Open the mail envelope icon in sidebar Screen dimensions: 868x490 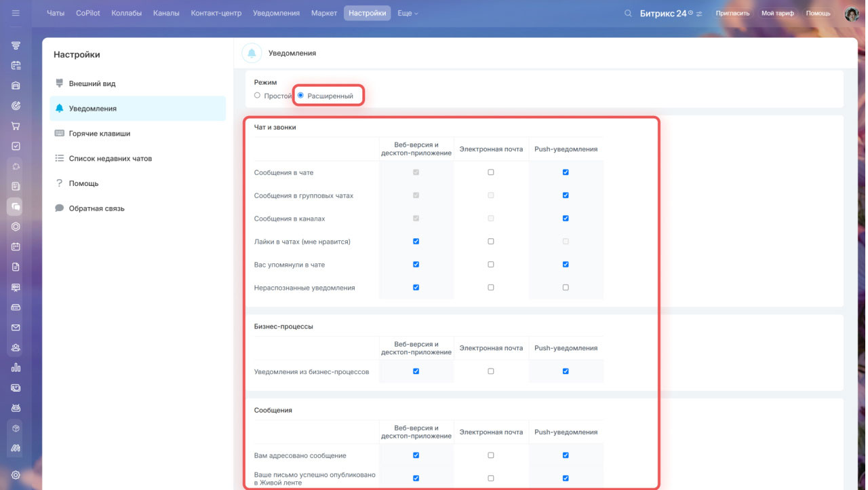(x=16, y=328)
